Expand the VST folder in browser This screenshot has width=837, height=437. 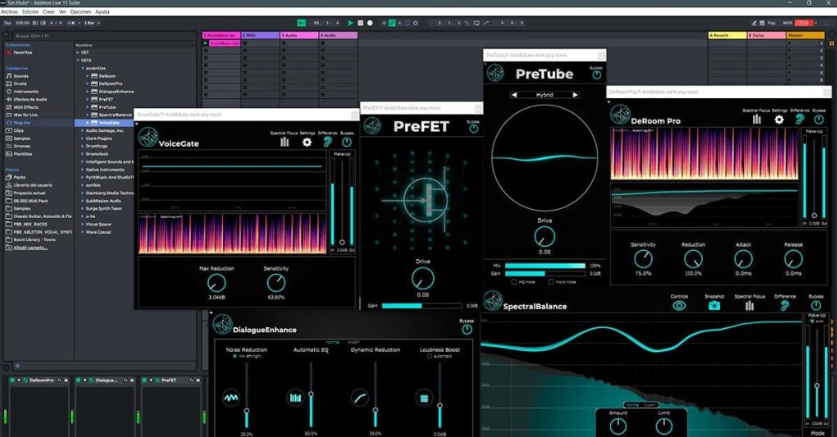point(78,52)
